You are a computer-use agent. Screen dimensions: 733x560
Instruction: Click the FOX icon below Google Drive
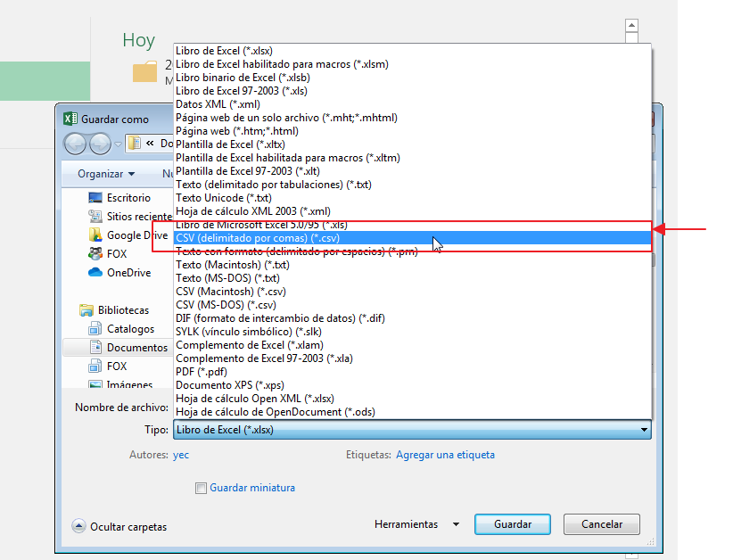(x=95, y=254)
